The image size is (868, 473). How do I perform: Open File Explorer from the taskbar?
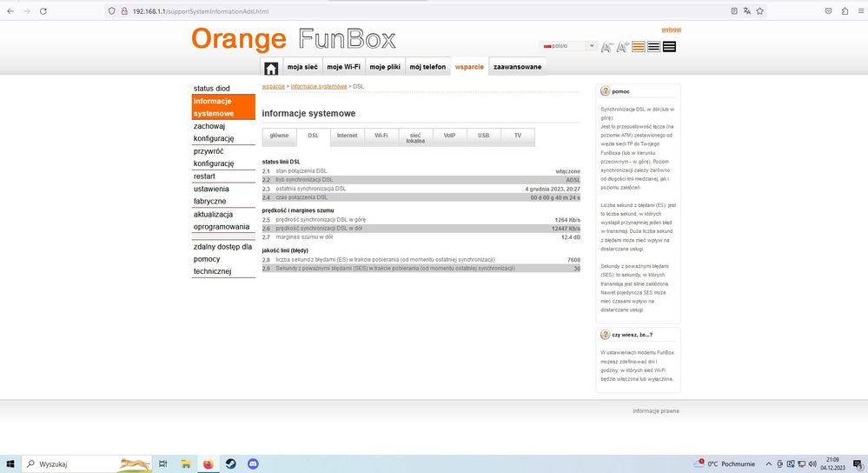185,464
